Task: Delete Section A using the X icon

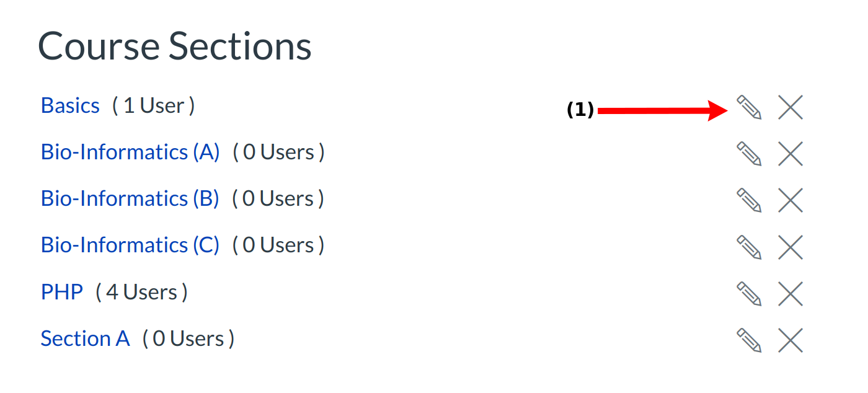Action: (790, 340)
